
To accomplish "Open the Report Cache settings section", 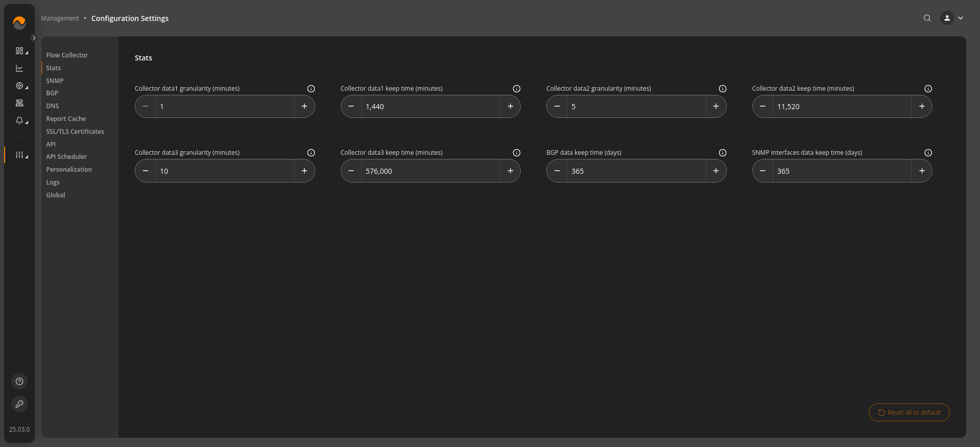I will (66, 119).
